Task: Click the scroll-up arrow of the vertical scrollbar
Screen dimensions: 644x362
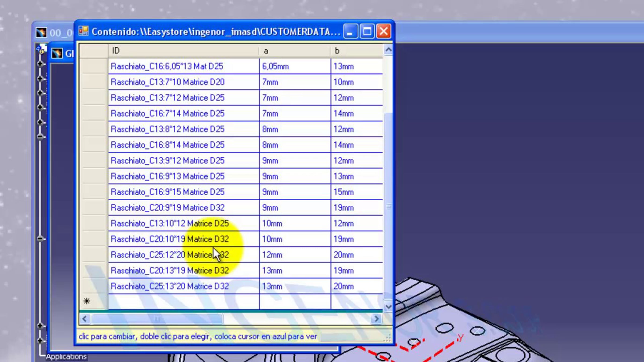Action: 388,50
